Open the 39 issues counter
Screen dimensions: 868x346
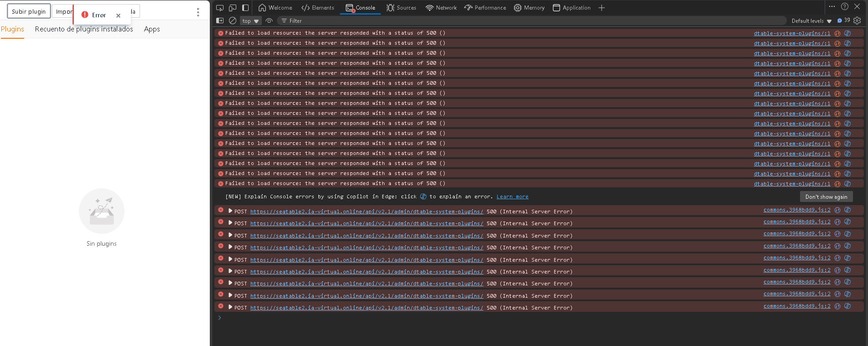pos(843,21)
